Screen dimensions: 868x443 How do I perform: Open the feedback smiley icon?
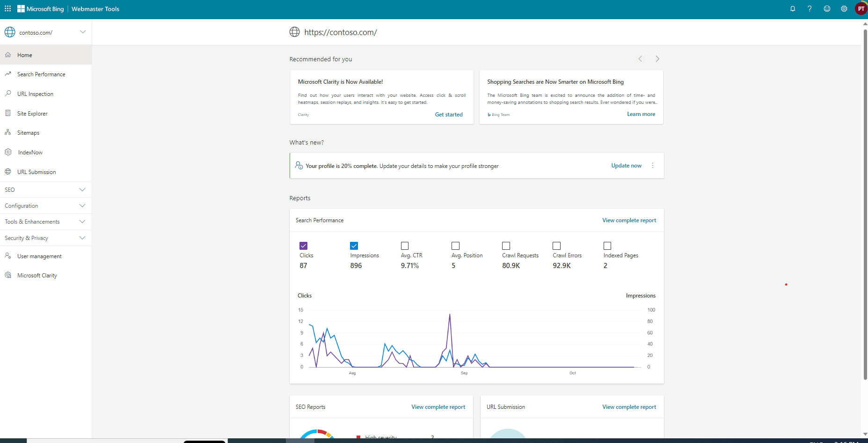(827, 9)
